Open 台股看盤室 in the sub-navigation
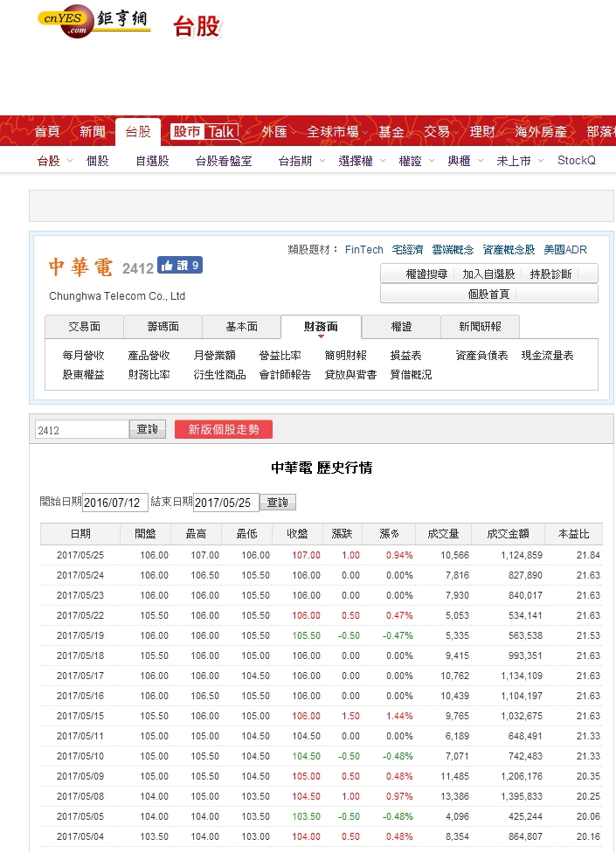 click(224, 161)
